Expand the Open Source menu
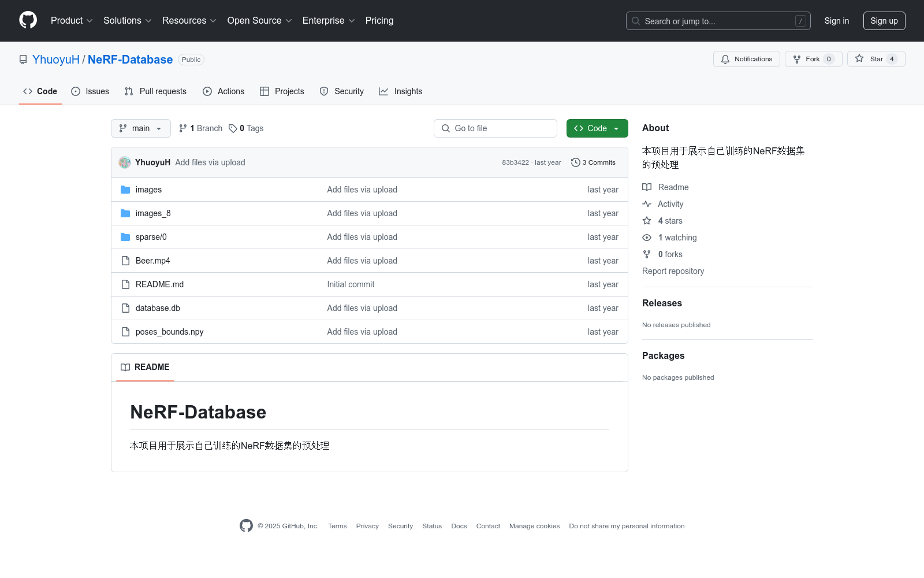Viewport: 924px width, 578px height. (x=260, y=20)
